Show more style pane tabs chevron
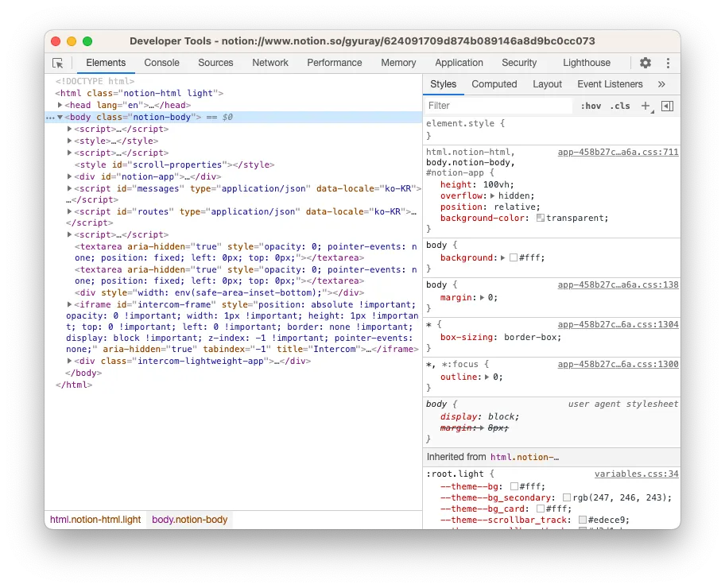This screenshot has height=588, width=725. (x=661, y=84)
